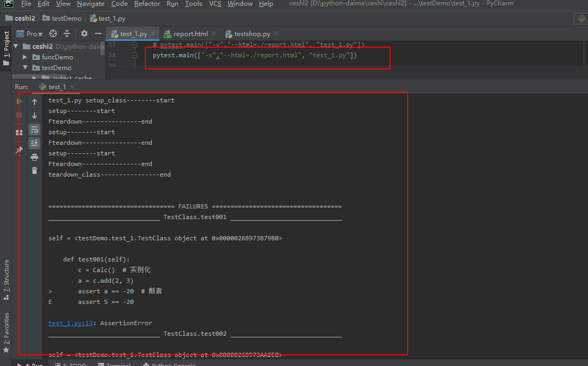
Task: Collapse the testDemo folder
Action: click(25, 67)
